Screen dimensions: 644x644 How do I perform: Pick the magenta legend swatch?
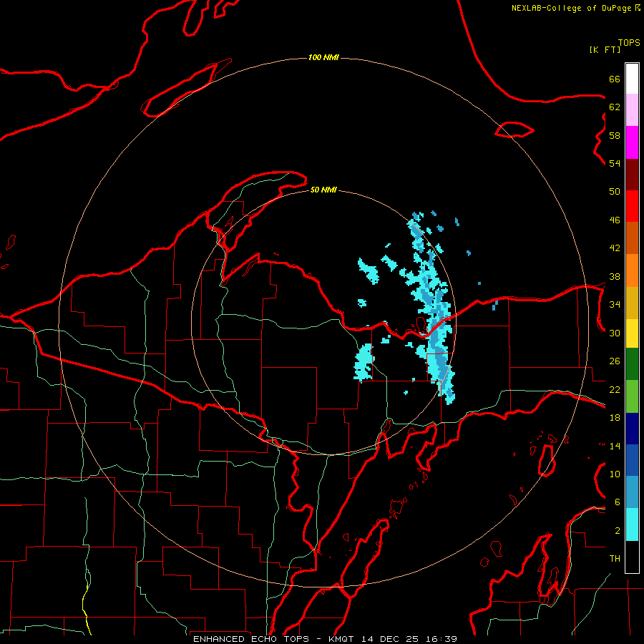pos(632,142)
